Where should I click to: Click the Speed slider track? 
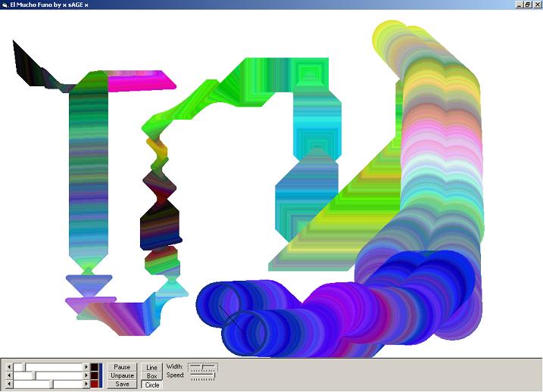point(202,376)
